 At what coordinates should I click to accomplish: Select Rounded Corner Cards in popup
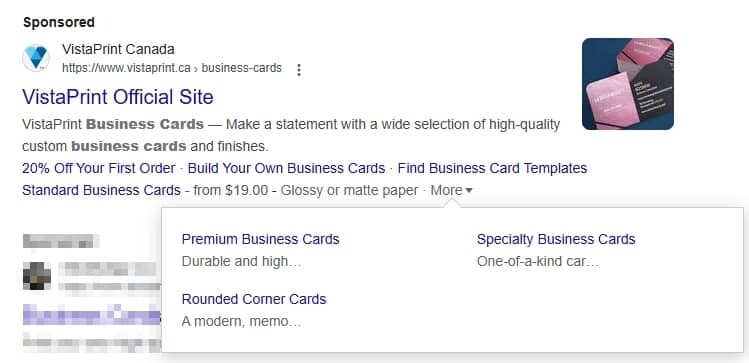pyautogui.click(x=254, y=299)
